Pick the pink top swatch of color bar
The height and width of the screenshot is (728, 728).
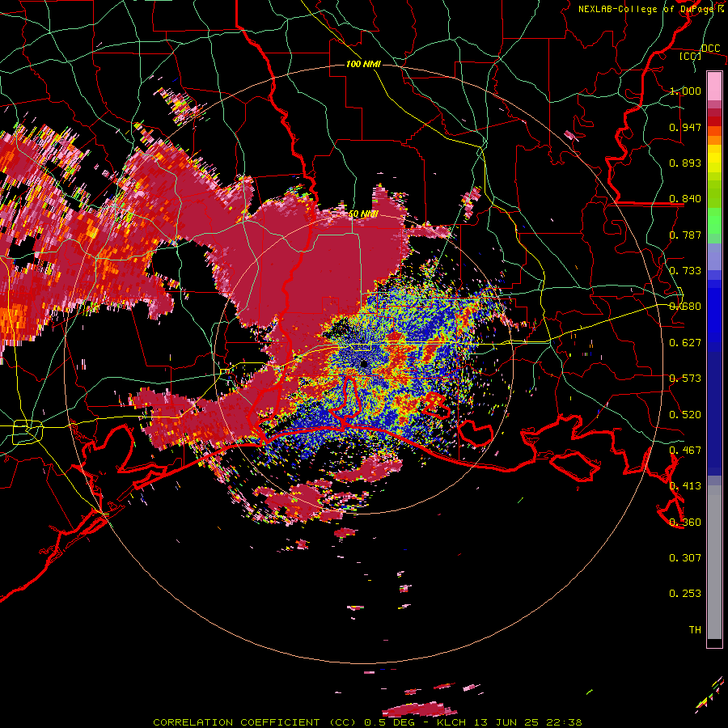pyautogui.click(x=714, y=87)
